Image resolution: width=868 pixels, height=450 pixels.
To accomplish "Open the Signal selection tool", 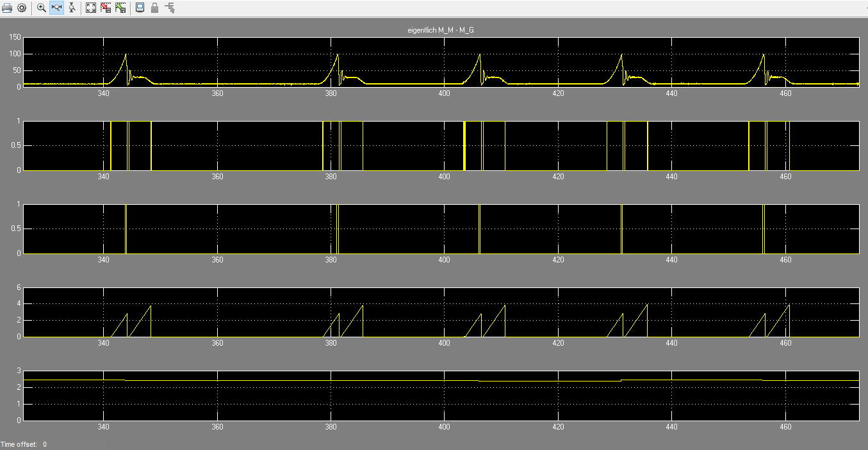I will pyautogui.click(x=170, y=8).
